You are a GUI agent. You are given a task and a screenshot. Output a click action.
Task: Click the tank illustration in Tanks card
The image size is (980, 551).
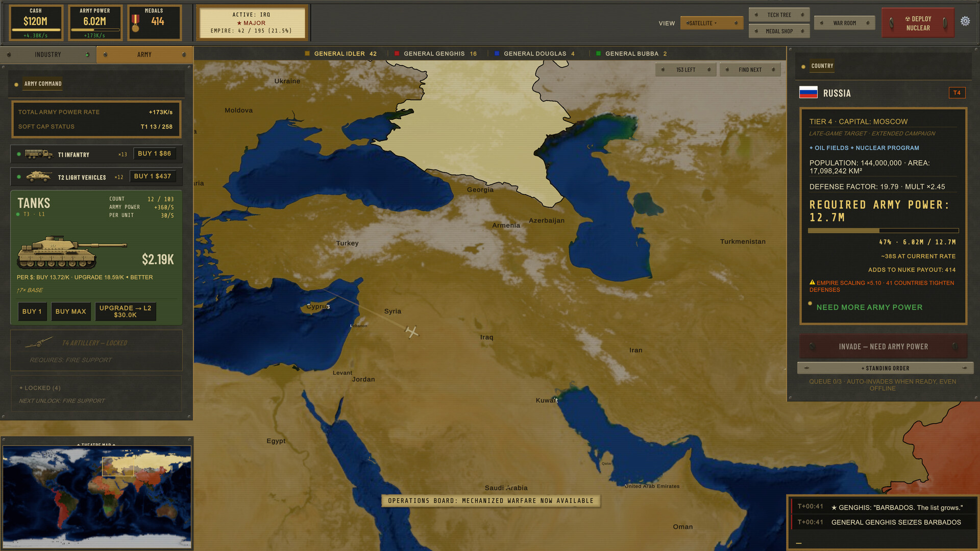(x=71, y=252)
